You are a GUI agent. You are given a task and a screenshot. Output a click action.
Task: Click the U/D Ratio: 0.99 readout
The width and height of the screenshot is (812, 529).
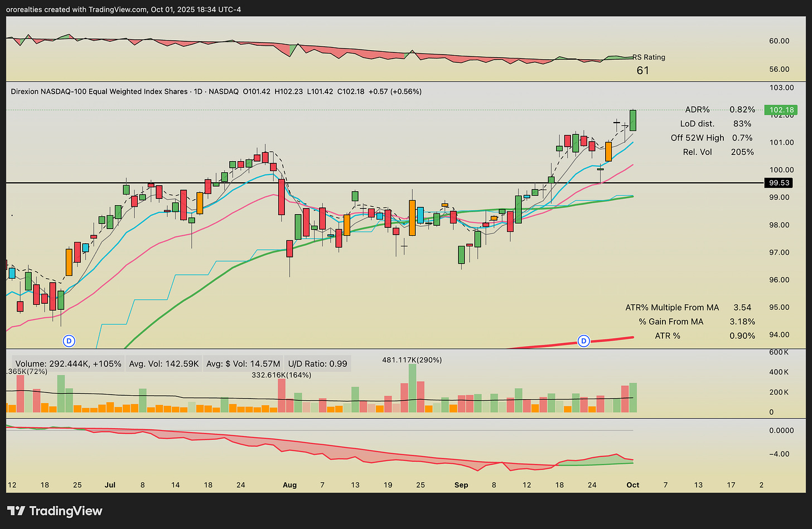[318, 363]
